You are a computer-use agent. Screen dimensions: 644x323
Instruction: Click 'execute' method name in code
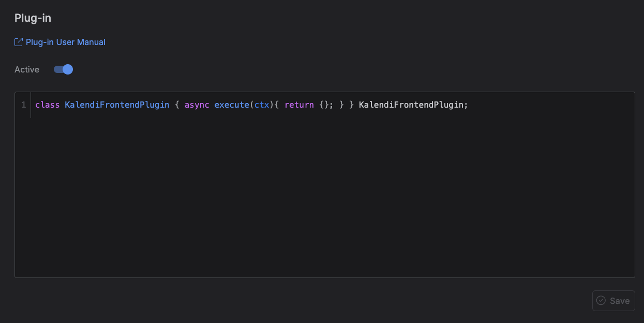click(x=232, y=105)
